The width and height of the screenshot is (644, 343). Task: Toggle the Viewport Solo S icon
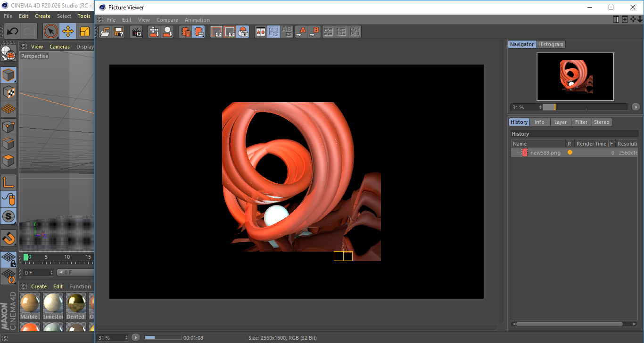8,216
